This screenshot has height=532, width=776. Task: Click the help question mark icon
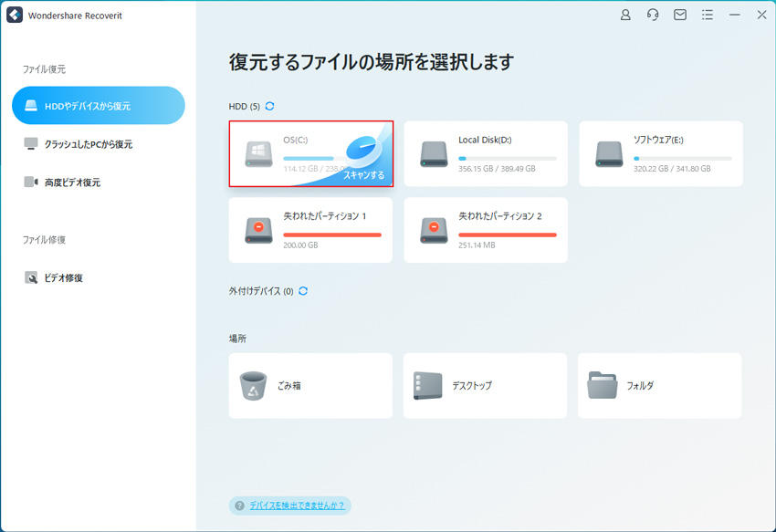click(x=239, y=506)
